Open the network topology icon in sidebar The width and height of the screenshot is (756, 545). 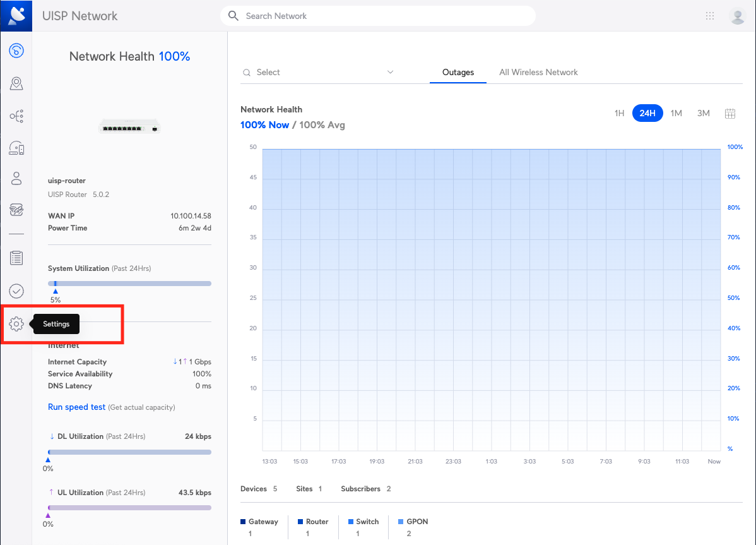click(x=16, y=116)
